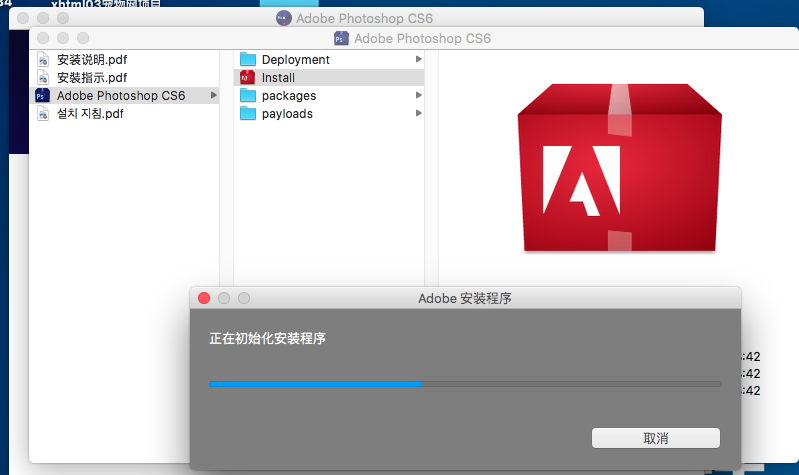799x475 pixels.
Task: Click the 取消 cancel button in installer
Action: click(656, 438)
